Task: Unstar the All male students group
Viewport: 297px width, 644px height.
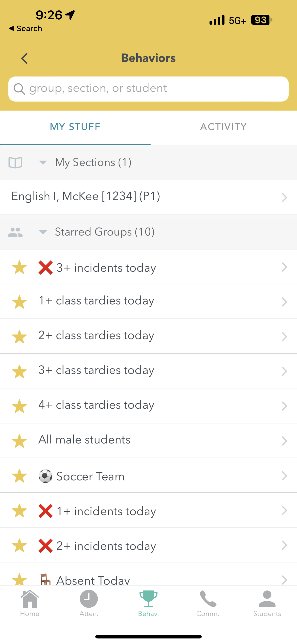Action: tap(19, 441)
